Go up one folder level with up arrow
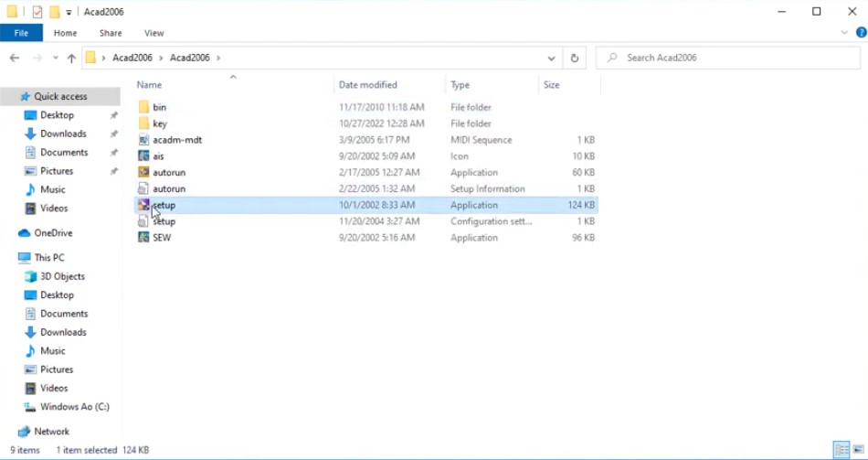The image size is (868, 460). click(x=71, y=58)
